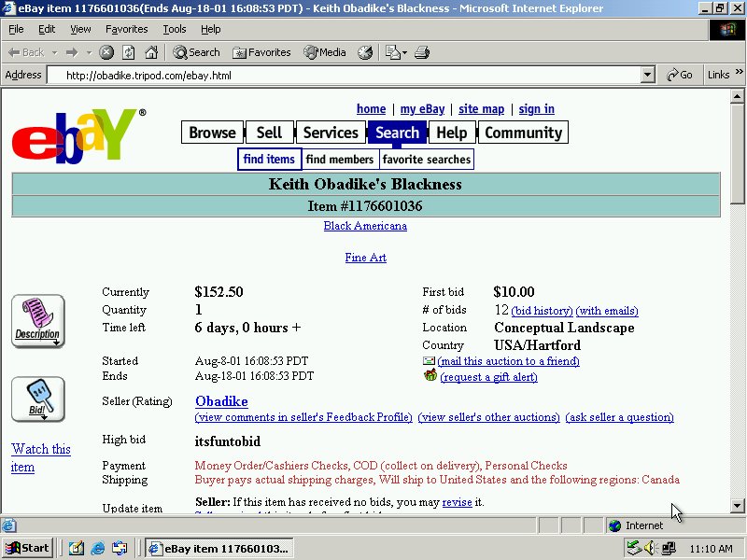Click the envelope icon beside mail auction

pos(429,361)
